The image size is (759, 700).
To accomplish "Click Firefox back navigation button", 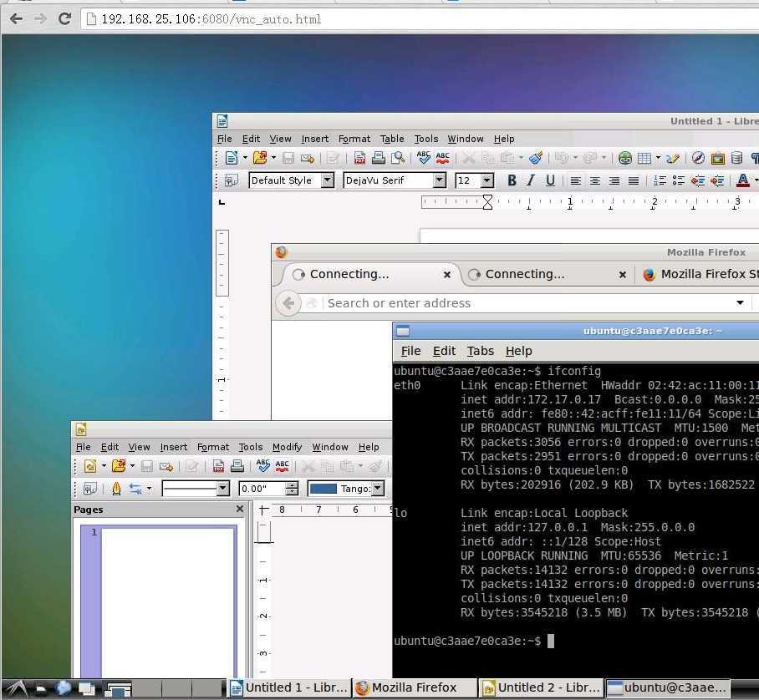I will (288, 303).
